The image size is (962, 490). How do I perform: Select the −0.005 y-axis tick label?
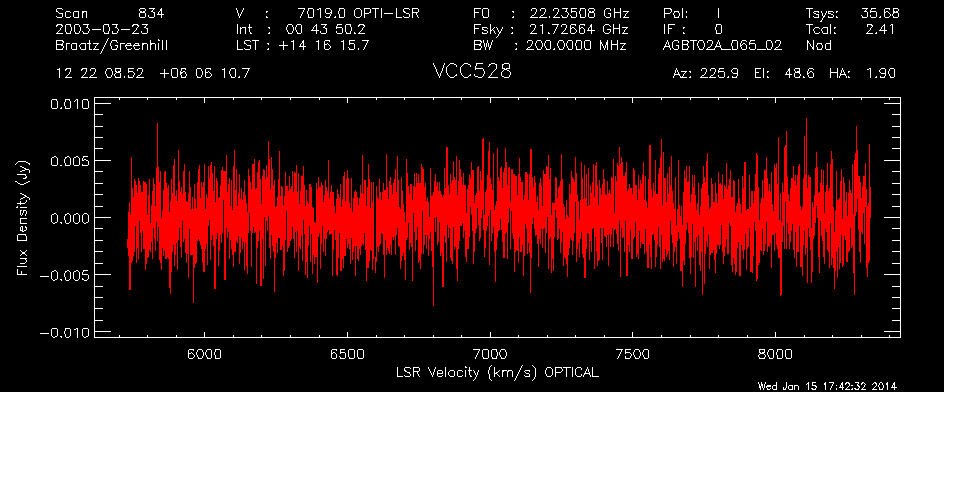[x=64, y=275]
